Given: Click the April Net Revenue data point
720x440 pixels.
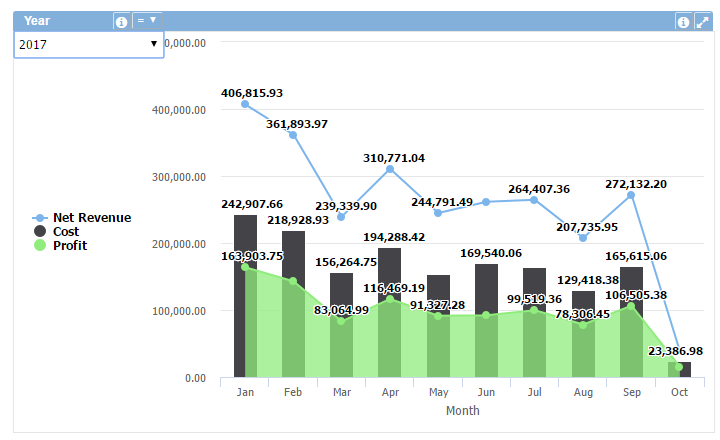Looking at the screenshot, I should point(390,169).
